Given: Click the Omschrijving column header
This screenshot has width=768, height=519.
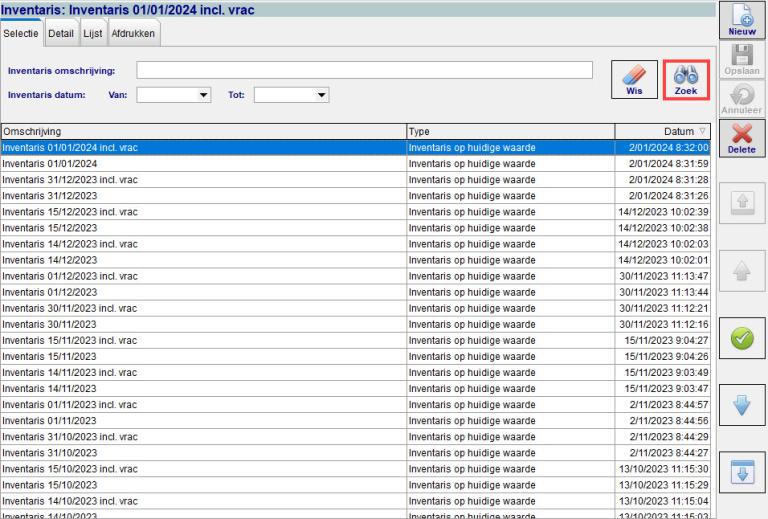Looking at the screenshot, I should click(200, 131).
